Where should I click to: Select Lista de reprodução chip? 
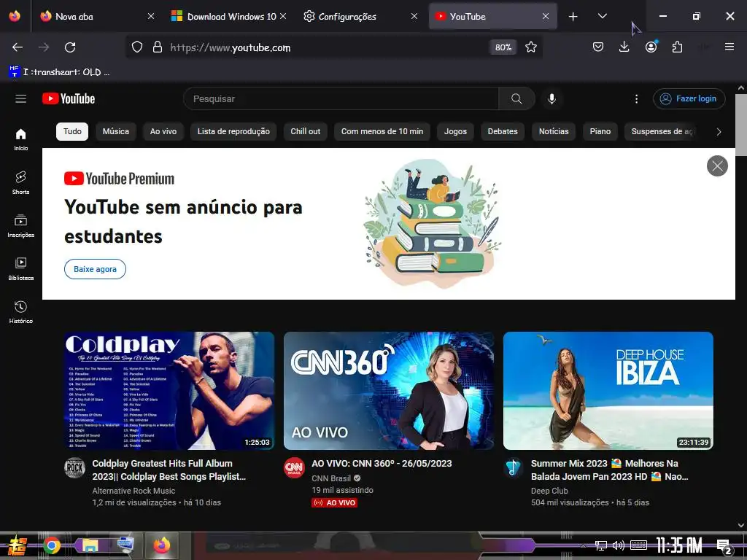233,131
